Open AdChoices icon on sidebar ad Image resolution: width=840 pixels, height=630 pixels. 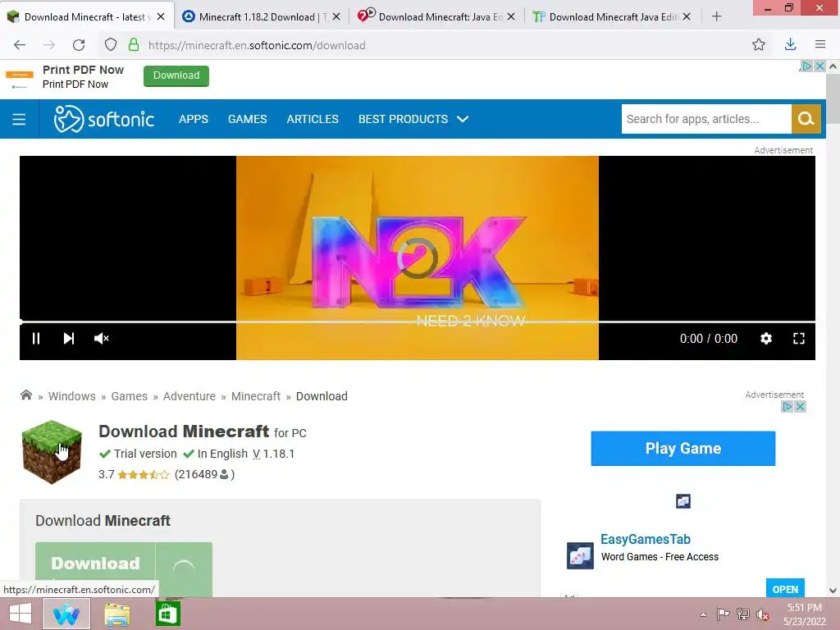tap(787, 407)
